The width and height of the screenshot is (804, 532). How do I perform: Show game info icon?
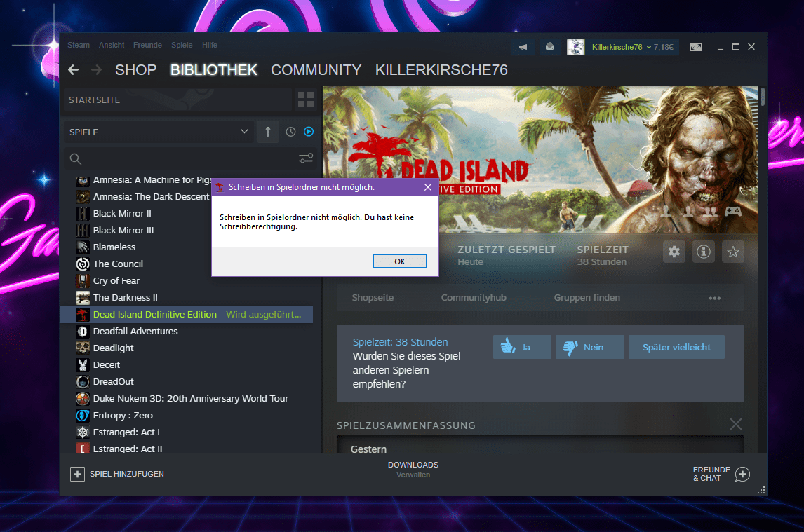[704, 252]
